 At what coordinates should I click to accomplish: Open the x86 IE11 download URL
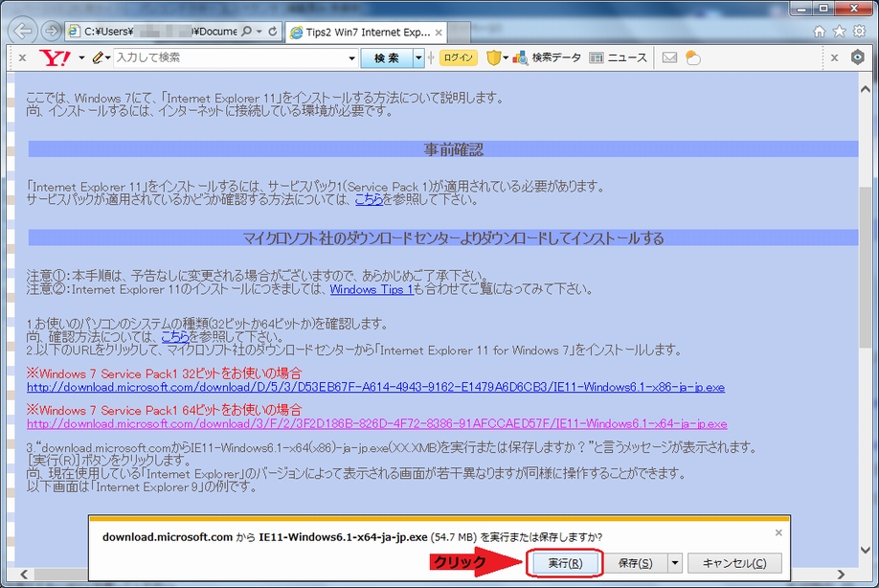coord(375,387)
